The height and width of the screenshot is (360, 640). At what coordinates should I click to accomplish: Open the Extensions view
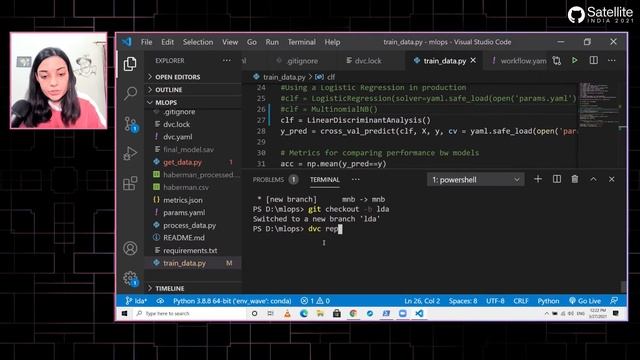(x=130, y=183)
